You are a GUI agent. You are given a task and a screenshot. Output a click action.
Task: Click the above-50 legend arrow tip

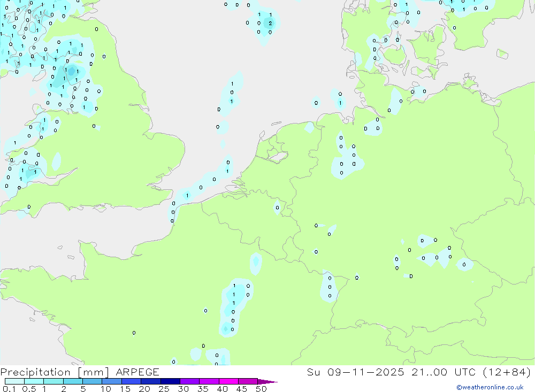(268, 382)
